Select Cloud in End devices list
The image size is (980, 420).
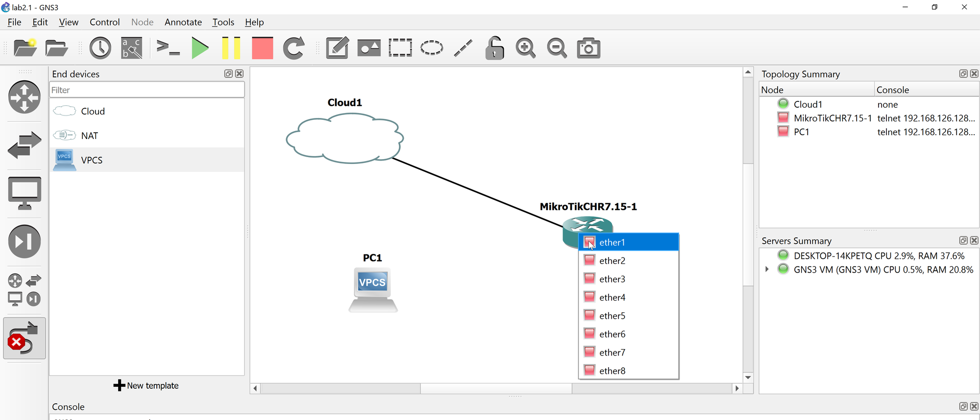[147, 111]
